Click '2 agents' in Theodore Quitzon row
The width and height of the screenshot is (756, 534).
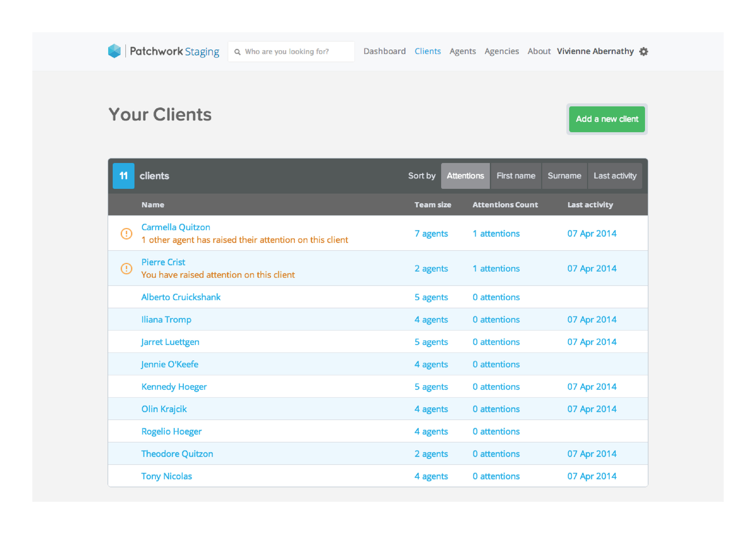(x=431, y=454)
